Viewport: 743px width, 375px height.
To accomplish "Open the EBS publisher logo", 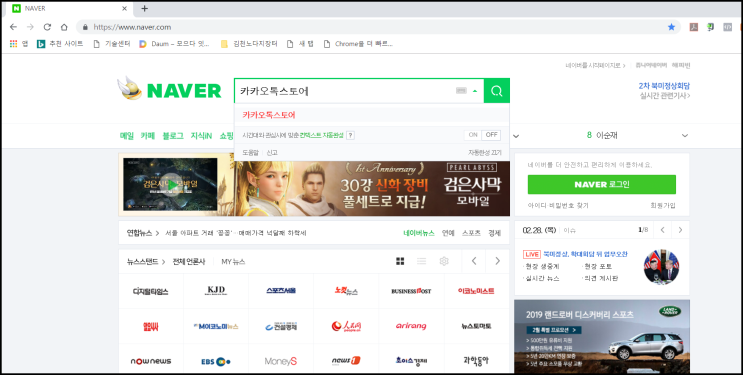I will [x=216, y=361].
